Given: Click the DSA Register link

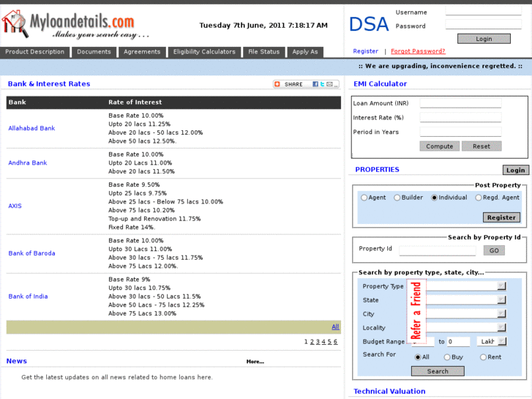Looking at the screenshot, I should tap(365, 51).
